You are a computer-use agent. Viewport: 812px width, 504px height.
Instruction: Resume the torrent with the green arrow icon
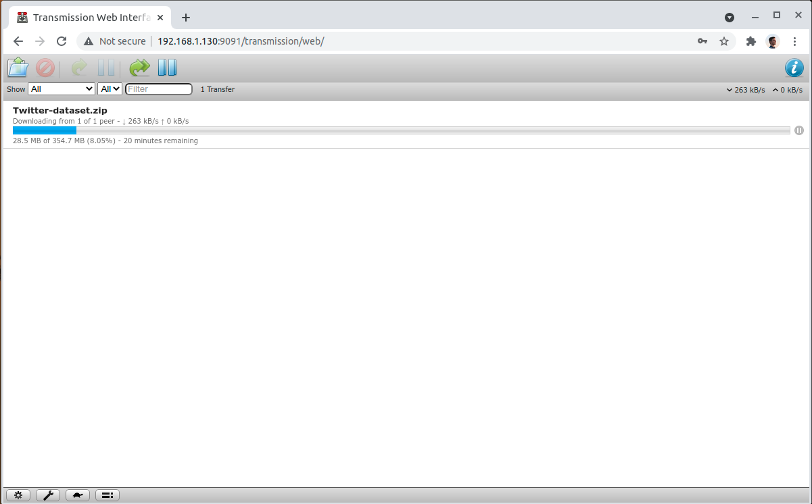point(79,67)
